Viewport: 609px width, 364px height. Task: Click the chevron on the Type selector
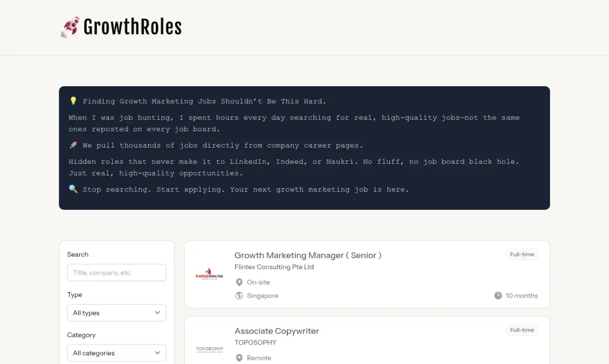pos(158,313)
